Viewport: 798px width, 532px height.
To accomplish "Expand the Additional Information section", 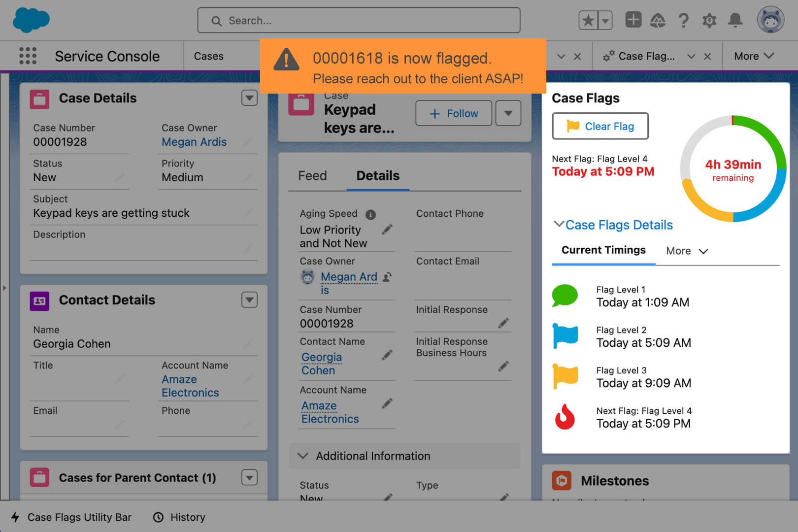I will tap(303, 456).
